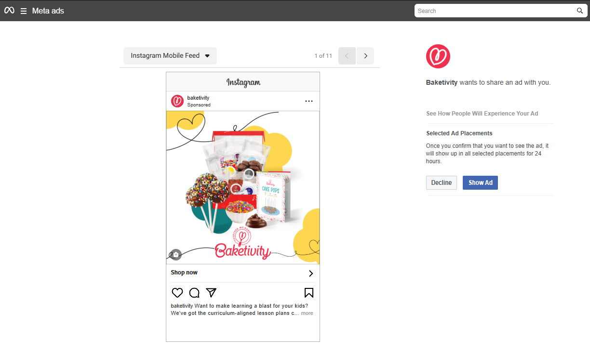Click baketivity profile avatar in post header
Viewport: 590px width, 364px height.
[177, 101]
